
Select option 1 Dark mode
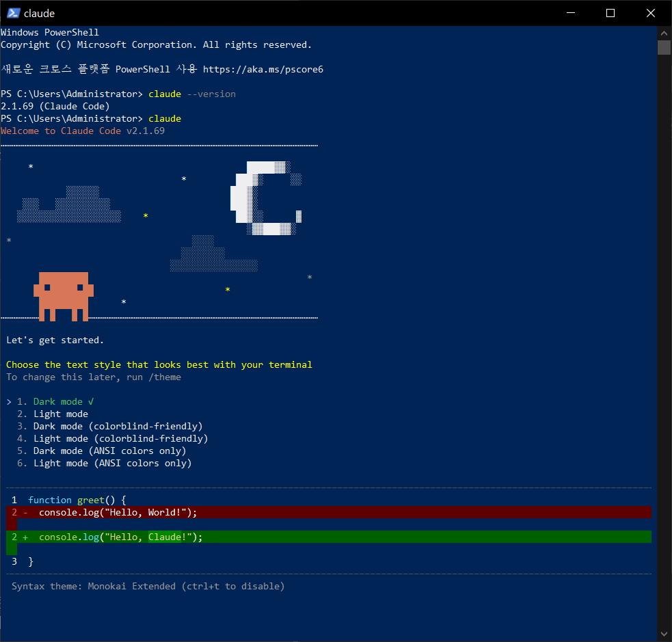[55, 401]
